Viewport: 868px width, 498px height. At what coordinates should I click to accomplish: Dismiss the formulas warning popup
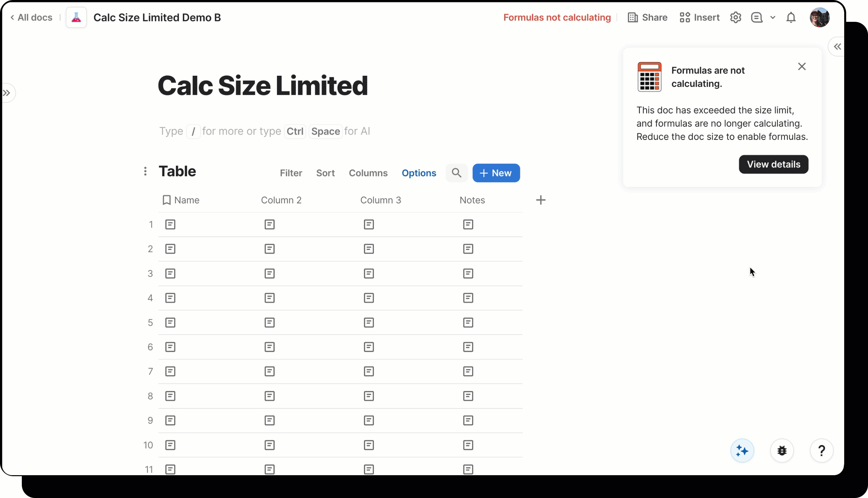[x=801, y=67]
